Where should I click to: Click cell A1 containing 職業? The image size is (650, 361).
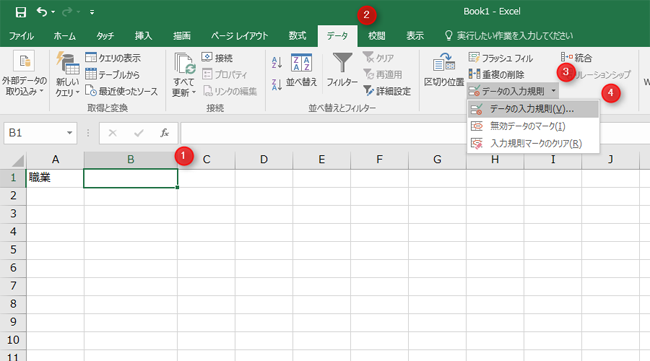55,178
